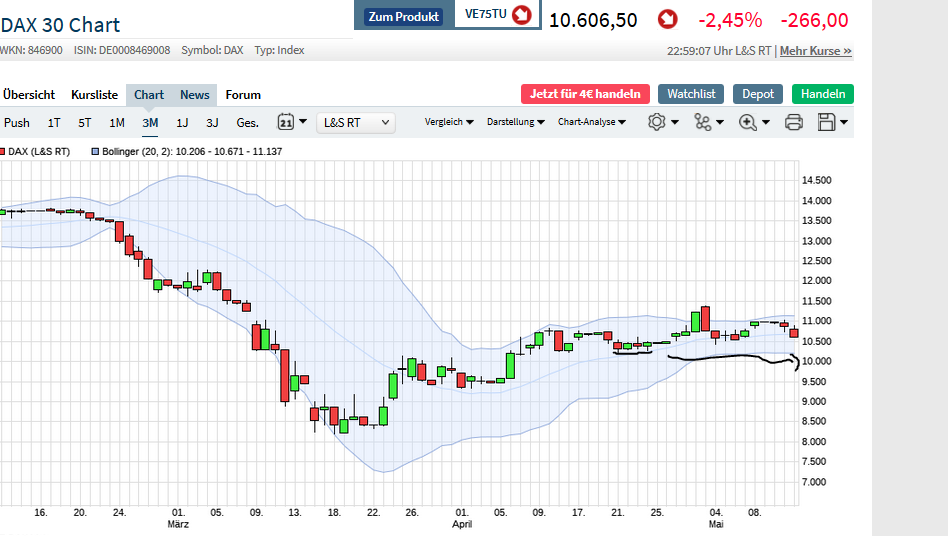
Task: Toggle Push live updates
Action: (x=17, y=123)
